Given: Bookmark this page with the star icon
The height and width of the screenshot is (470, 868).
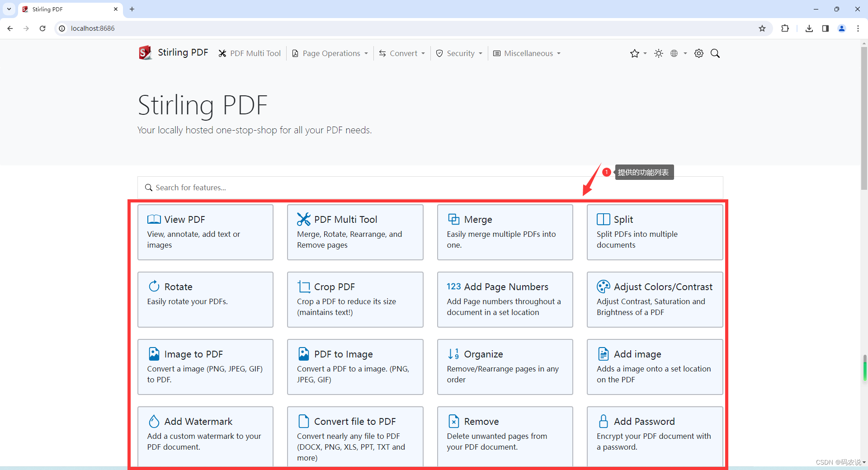Looking at the screenshot, I should click(x=762, y=28).
